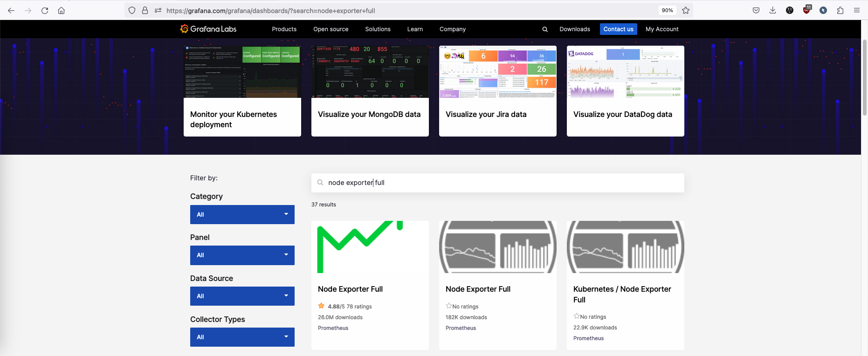Save page to Pocket icon

tap(756, 10)
